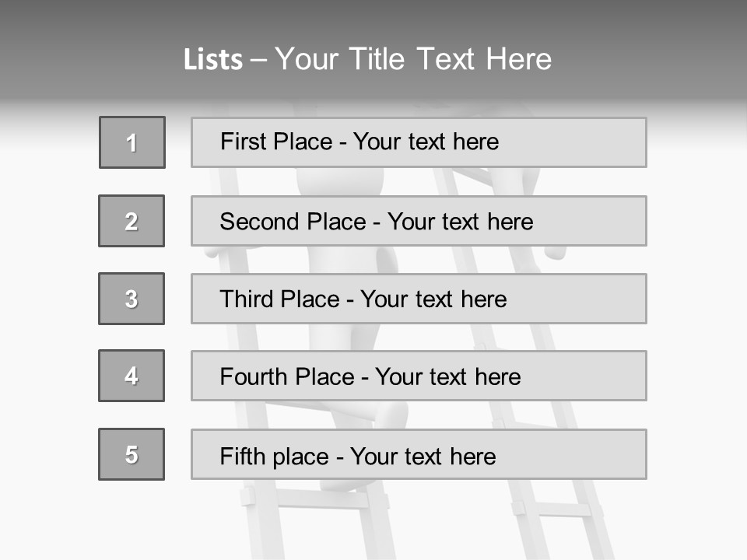Click the number 5 box

(x=132, y=454)
